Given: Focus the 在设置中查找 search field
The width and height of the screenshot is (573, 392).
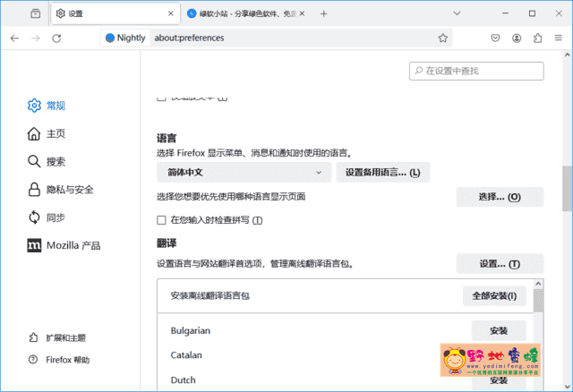Looking at the screenshot, I should 476,71.
